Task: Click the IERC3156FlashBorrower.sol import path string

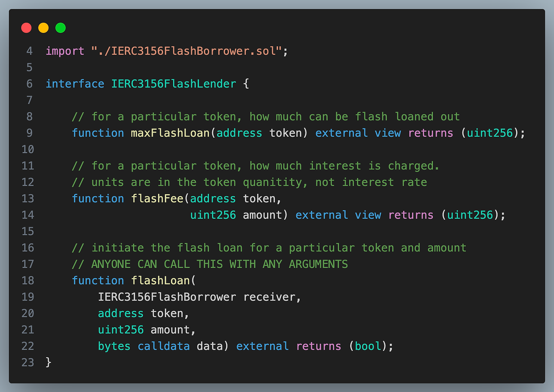Action: click(186, 51)
